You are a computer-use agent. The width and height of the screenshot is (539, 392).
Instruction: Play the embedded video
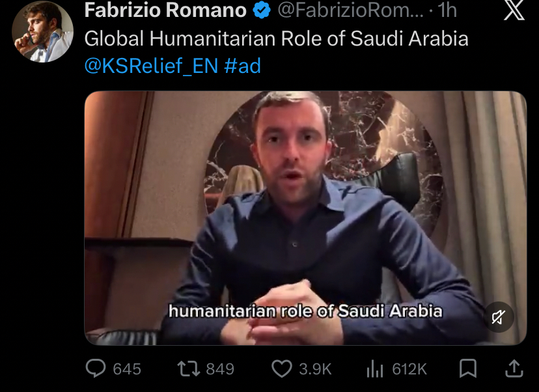[305, 218]
